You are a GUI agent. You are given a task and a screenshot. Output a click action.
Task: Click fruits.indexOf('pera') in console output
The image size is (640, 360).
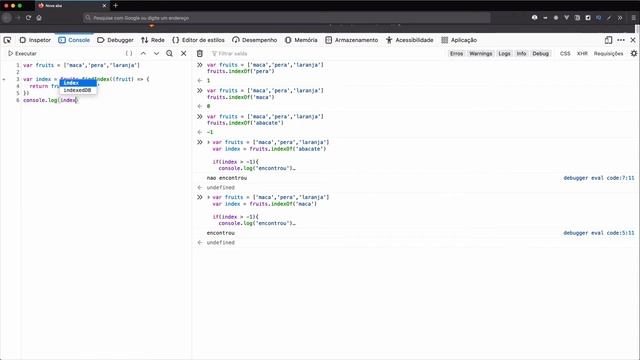tap(240, 71)
